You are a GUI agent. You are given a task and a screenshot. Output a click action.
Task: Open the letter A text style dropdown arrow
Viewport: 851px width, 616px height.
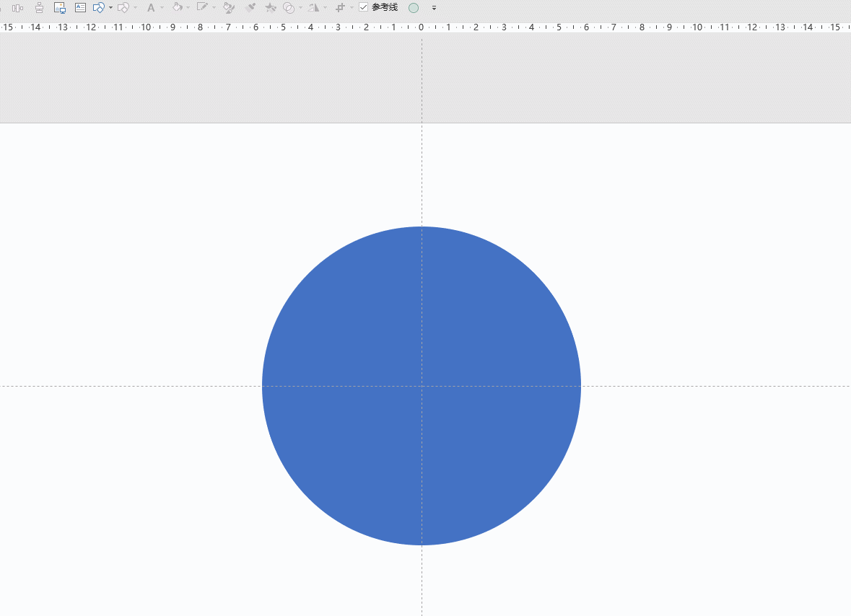tap(162, 8)
